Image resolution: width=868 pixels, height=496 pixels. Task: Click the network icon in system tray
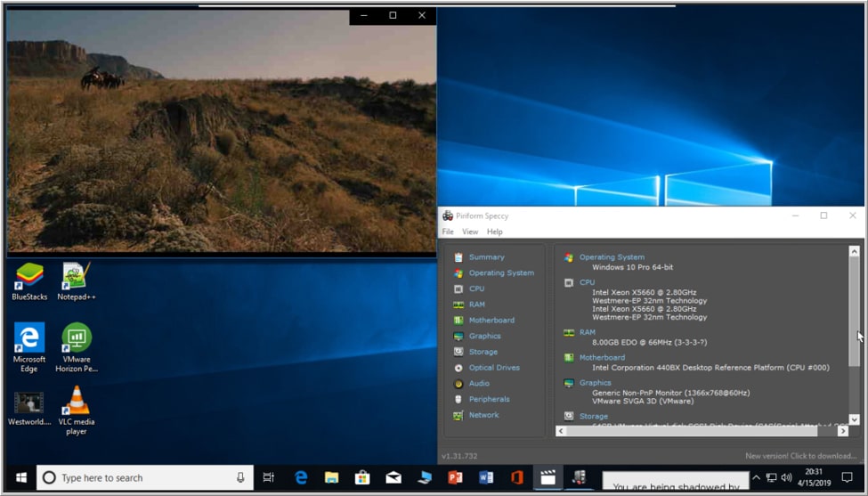tap(771, 477)
